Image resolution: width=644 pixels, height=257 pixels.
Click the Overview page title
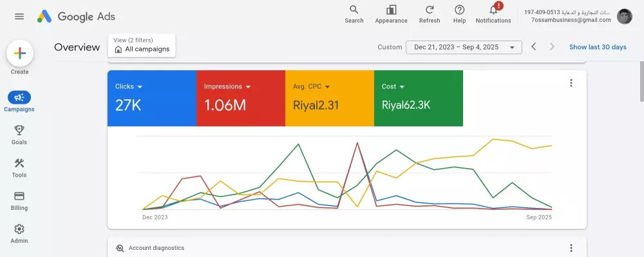(x=77, y=47)
